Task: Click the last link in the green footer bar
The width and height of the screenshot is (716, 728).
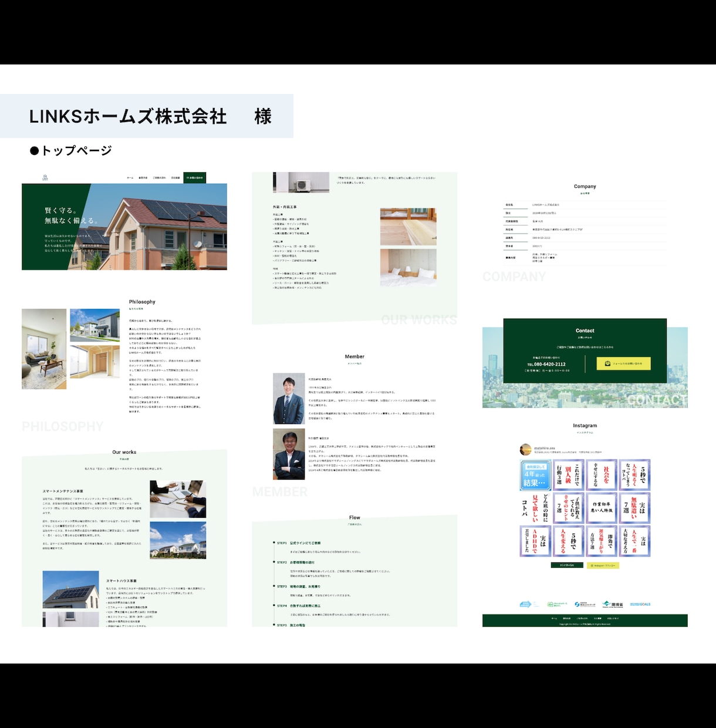Action: [x=613, y=618]
